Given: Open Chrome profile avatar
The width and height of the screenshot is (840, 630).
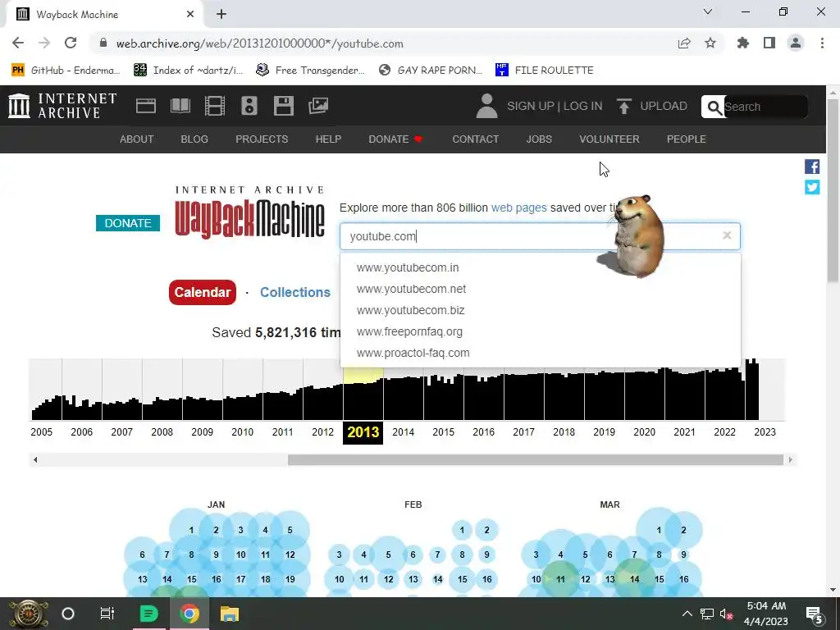Looking at the screenshot, I should tap(796, 43).
